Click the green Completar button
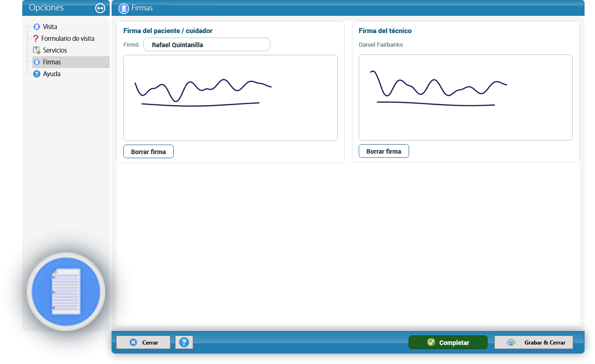Screen dimensions: 595x364 pyautogui.click(x=448, y=342)
